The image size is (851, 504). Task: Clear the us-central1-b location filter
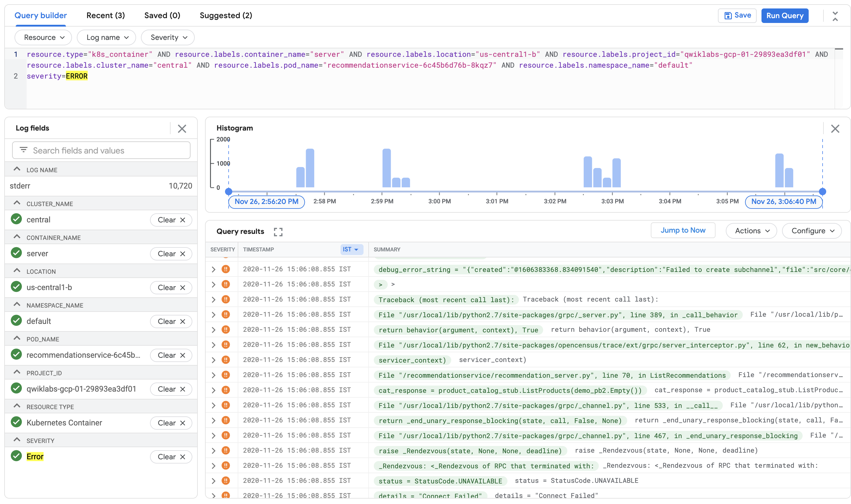[171, 287]
